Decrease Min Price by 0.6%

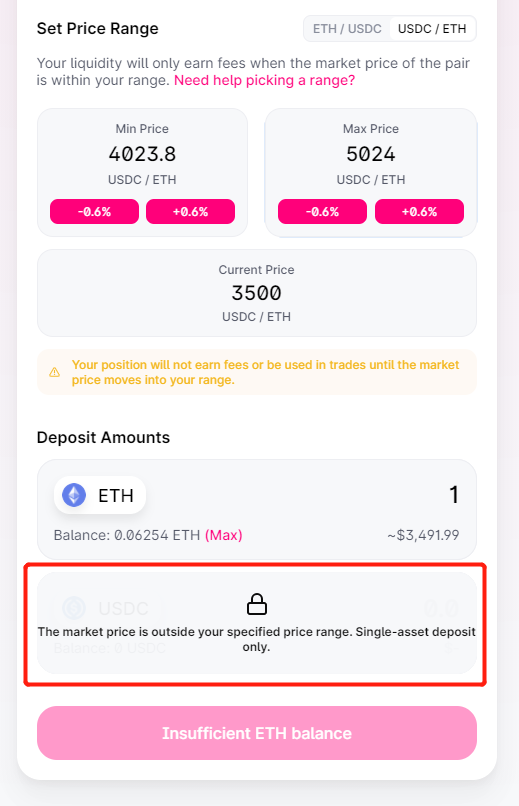pyautogui.click(x=95, y=211)
